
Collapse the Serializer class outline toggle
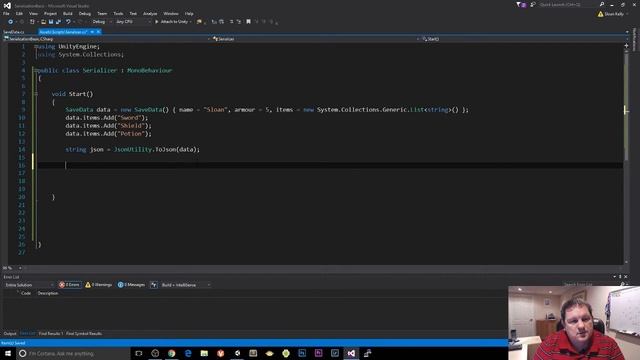[36, 70]
